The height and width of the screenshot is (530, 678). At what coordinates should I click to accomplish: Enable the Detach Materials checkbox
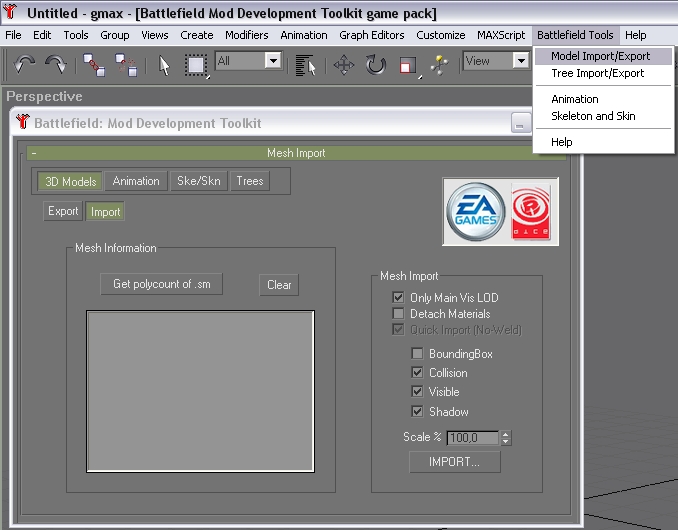tap(398, 313)
